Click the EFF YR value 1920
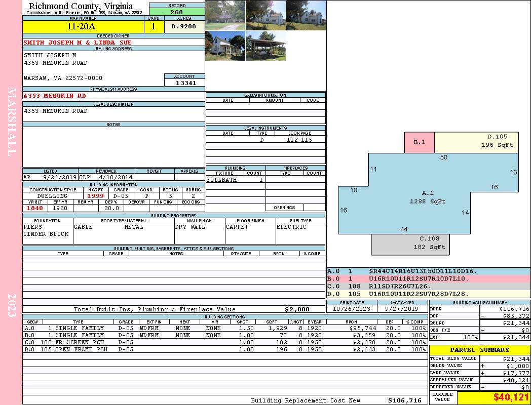Image resolution: width=532 pixels, height=405 pixels. click(x=60, y=208)
